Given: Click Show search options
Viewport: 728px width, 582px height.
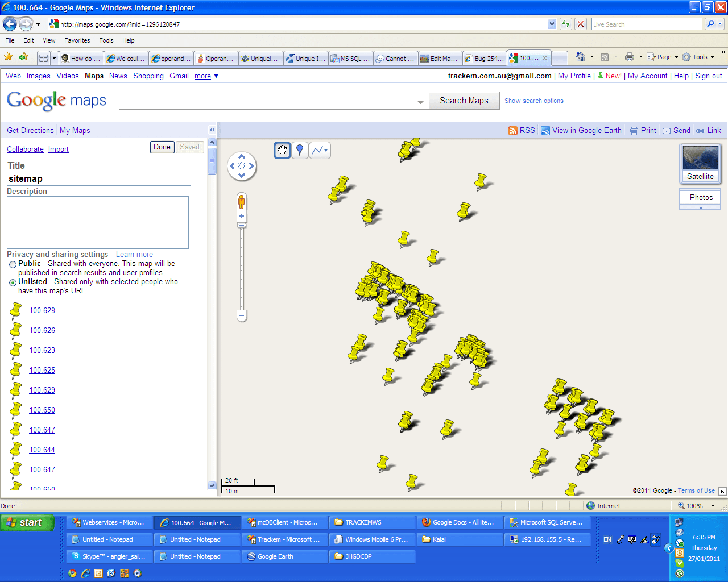Looking at the screenshot, I should pos(534,101).
